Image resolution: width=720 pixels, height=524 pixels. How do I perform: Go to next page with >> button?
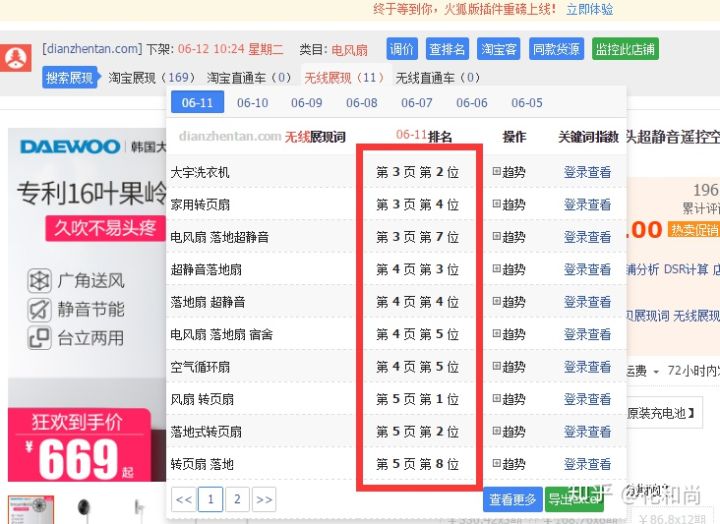(x=264, y=499)
